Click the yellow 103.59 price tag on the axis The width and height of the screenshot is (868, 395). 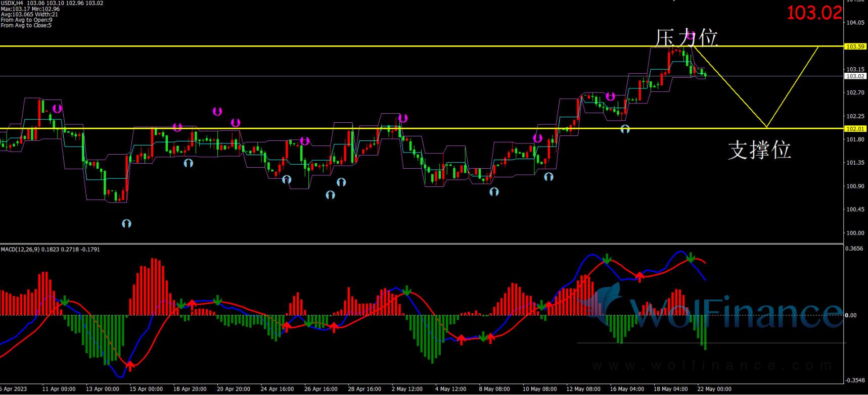pos(855,46)
